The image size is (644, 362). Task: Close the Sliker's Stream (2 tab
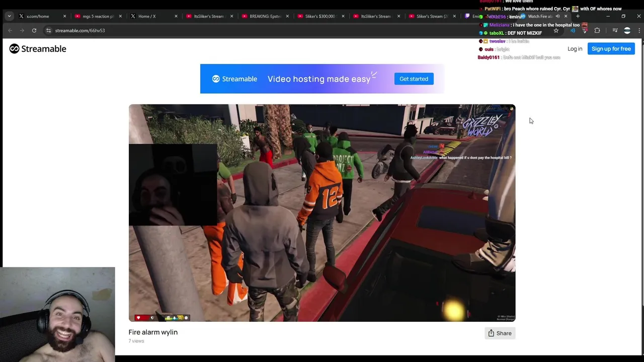tap(455, 16)
